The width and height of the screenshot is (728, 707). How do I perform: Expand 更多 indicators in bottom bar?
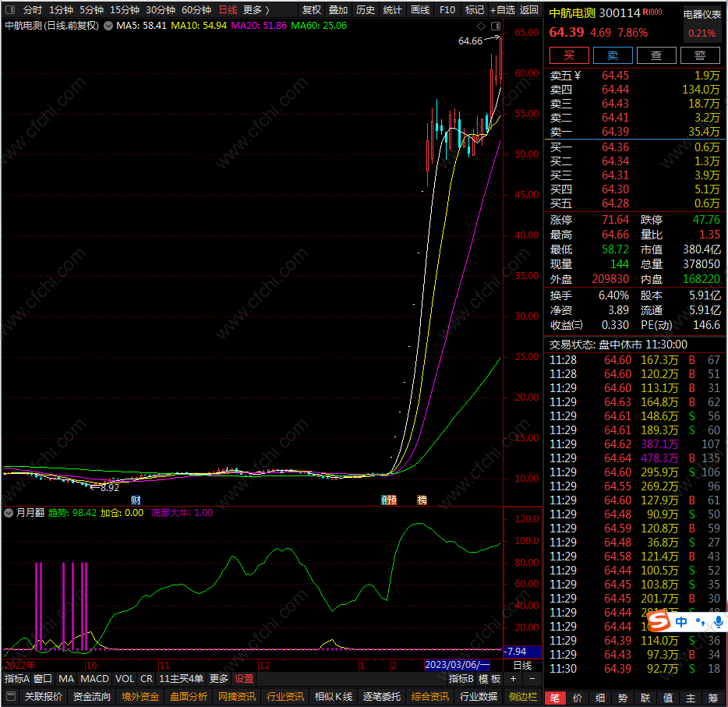[219, 679]
